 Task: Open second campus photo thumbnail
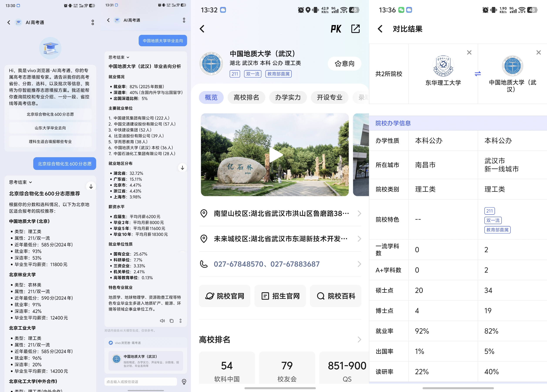[361, 155]
